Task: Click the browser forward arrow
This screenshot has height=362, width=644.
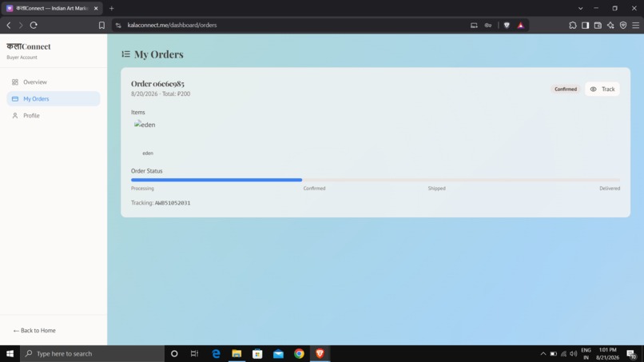Action: [21, 25]
